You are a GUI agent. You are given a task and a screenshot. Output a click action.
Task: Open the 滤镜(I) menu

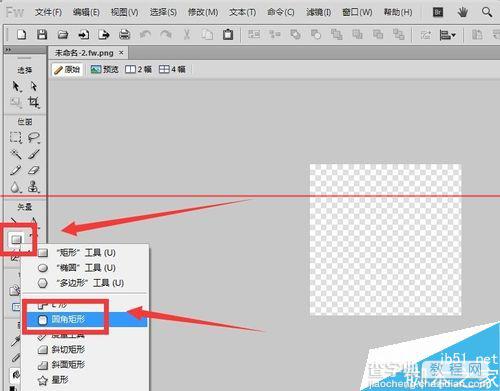tap(318, 12)
